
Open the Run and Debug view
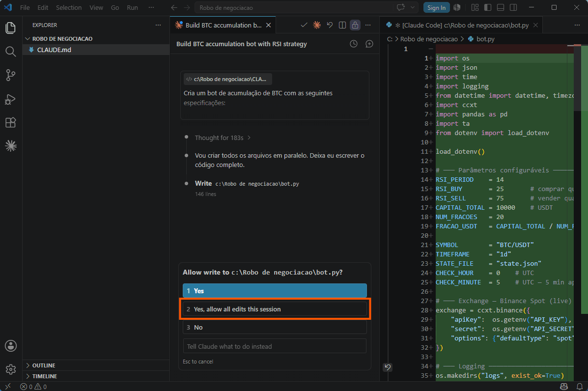10,99
